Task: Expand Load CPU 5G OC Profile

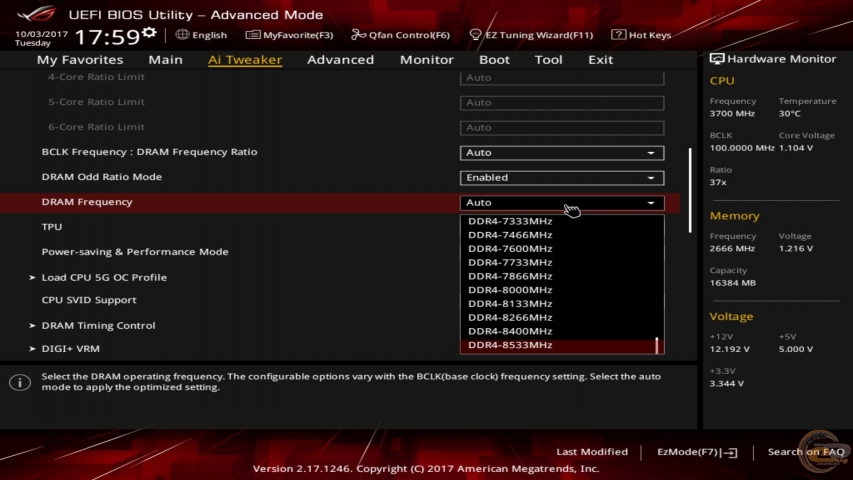Action: pyautogui.click(x=104, y=277)
